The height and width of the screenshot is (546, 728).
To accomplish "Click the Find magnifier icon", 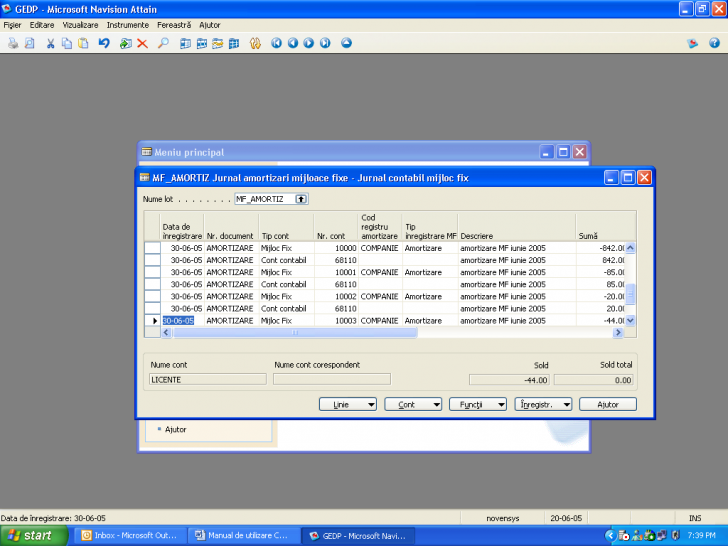I will 163,43.
